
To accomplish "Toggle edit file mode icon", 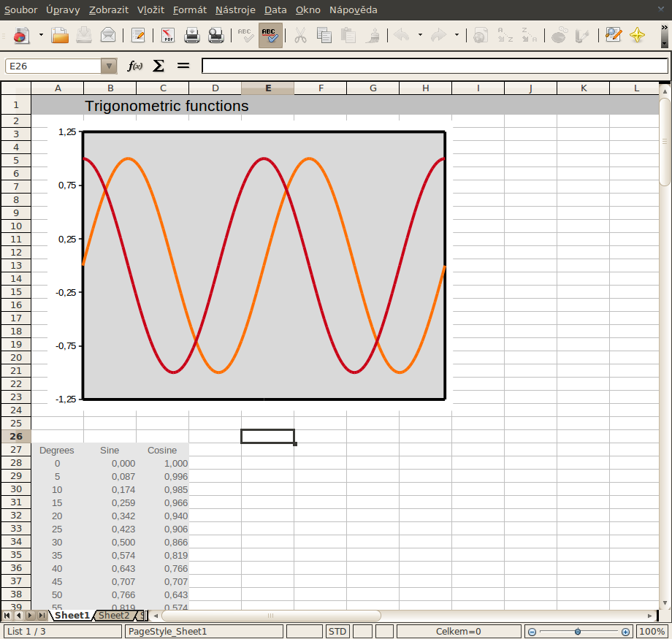I will [137, 35].
